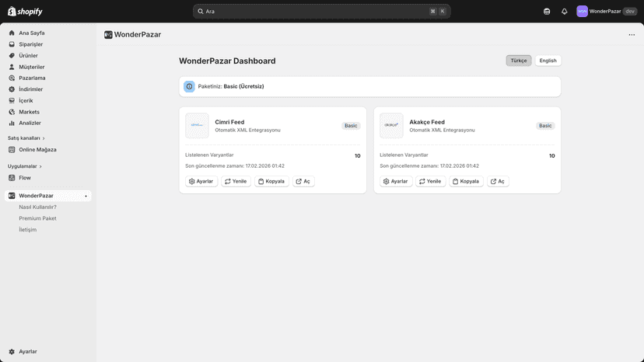This screenshot has width=644, height=362.
Task: Click Yenile on Cimri Feed
Action: 236,182
